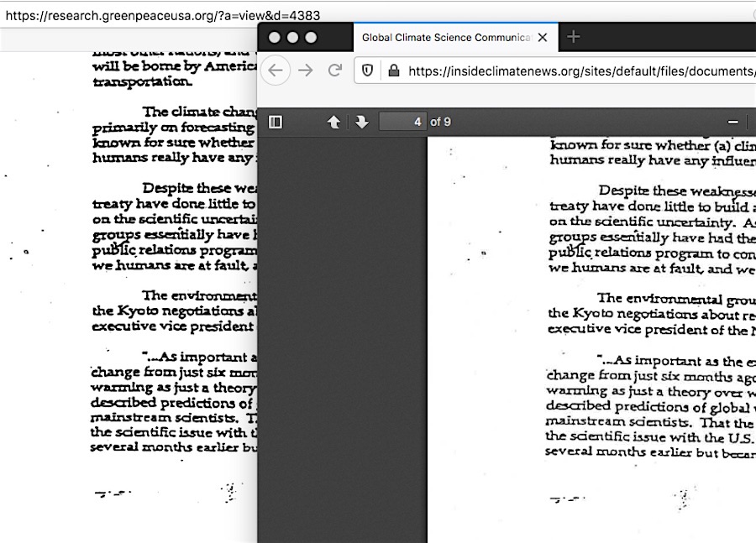The height and width of the screenshot is (543, 756).
Task: Close the Global Climate Science tab
Action: coord(543,37)
